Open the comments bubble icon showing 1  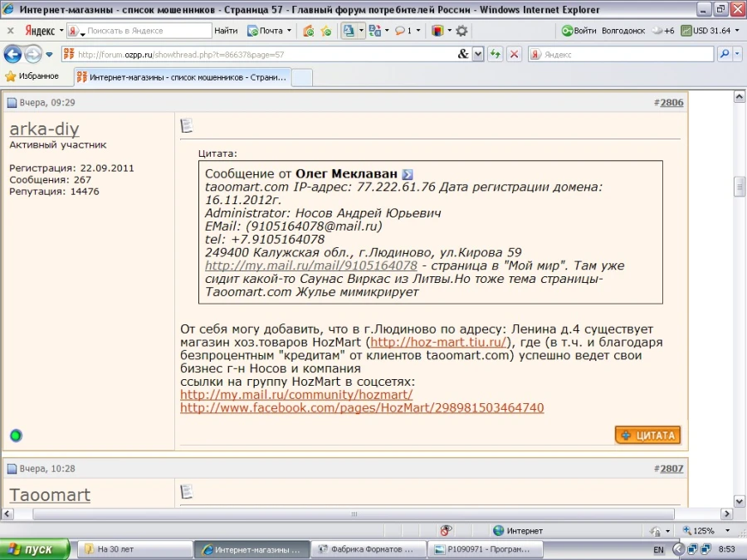(x=403, y=31)
